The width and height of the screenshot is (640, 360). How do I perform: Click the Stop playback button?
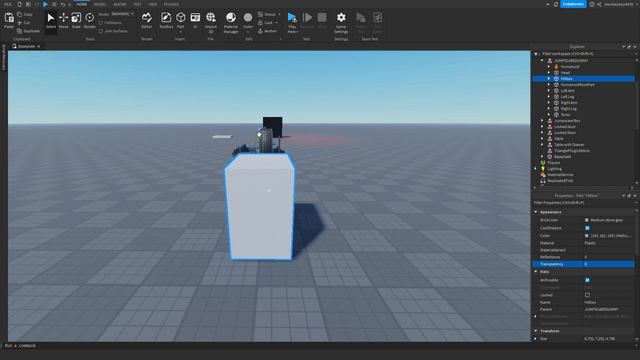coord(322,20)
